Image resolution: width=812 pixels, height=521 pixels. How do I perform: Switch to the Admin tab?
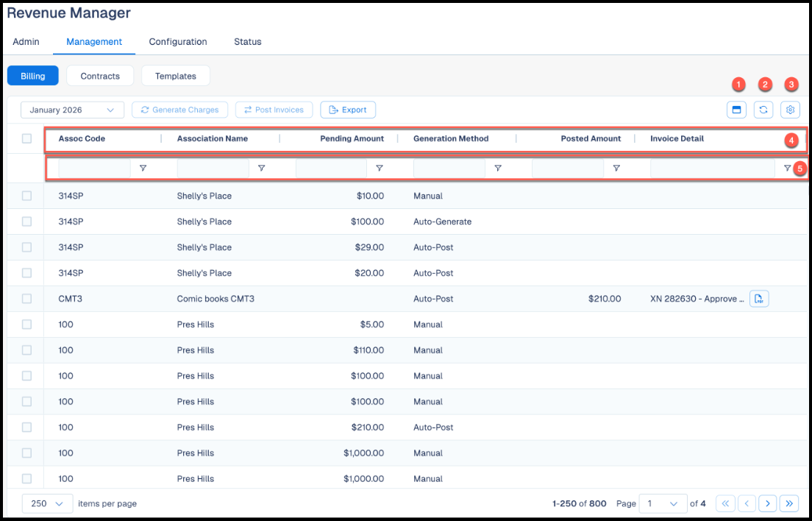(x=26, y=42)
